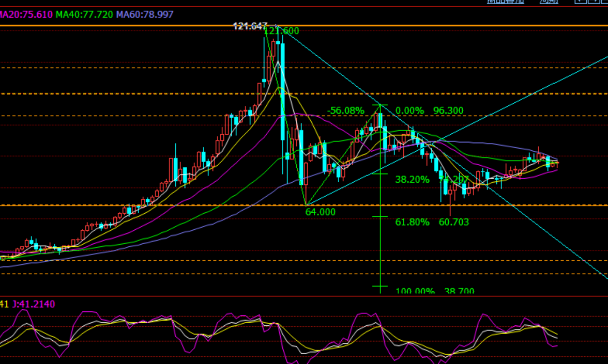The image size is (608, 364).
Task: Select the 61.80% Fibonacci retracement label
Action: pos(412,222)
